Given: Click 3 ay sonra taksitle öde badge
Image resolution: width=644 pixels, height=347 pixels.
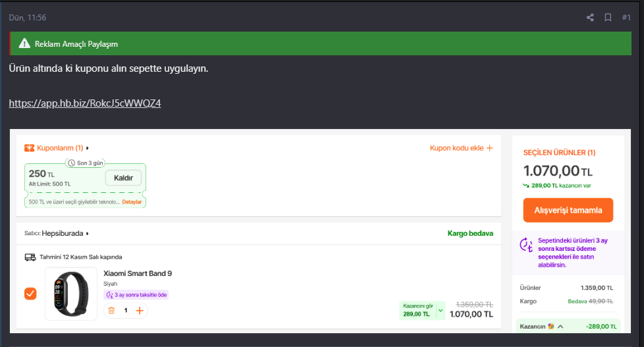Looking at the screenshot, I should [x=136, y=295].
